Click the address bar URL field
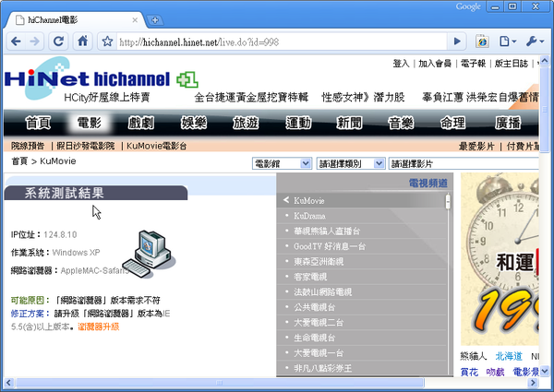Screen dimensions: 554x392 (x=282, y=42)
